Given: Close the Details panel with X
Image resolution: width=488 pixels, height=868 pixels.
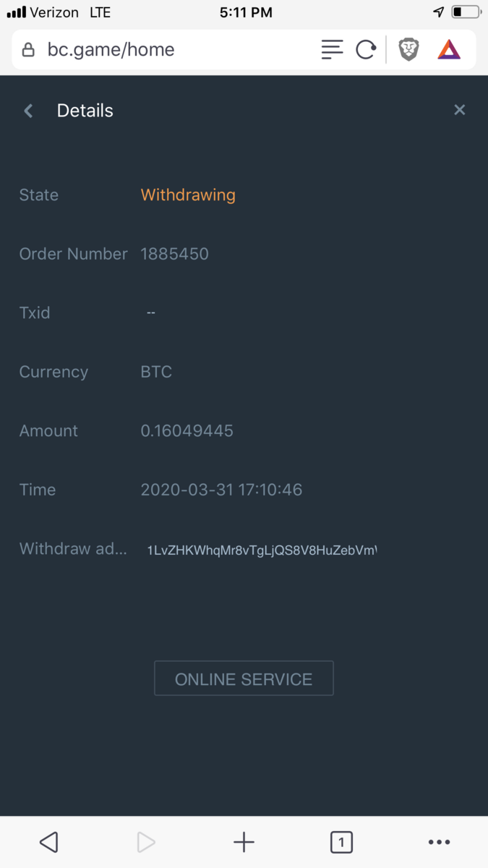Looking at the screenshot, I should (459, 110).
